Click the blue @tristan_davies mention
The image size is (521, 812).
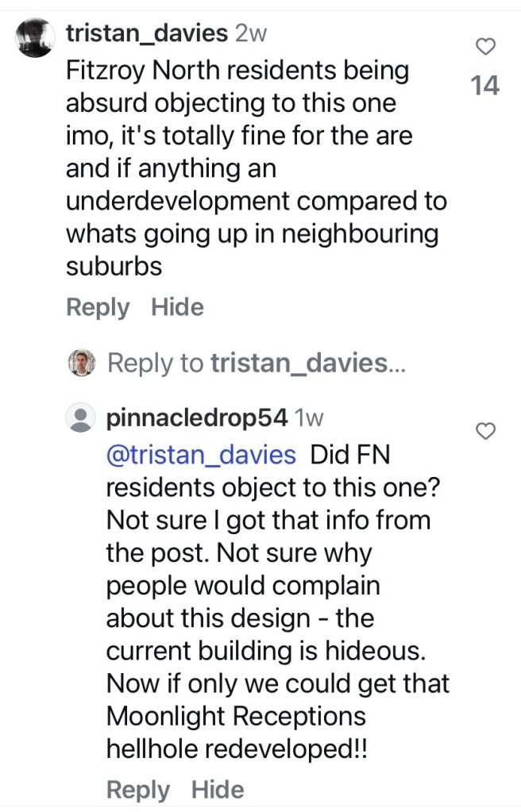point(201,456)
